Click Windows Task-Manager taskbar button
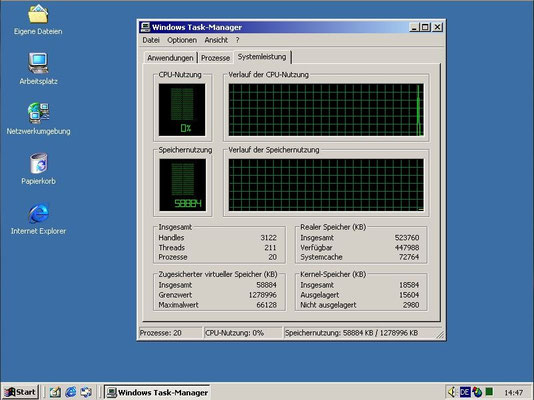This screenshot has height=400, width=534. tap(157, 392)
